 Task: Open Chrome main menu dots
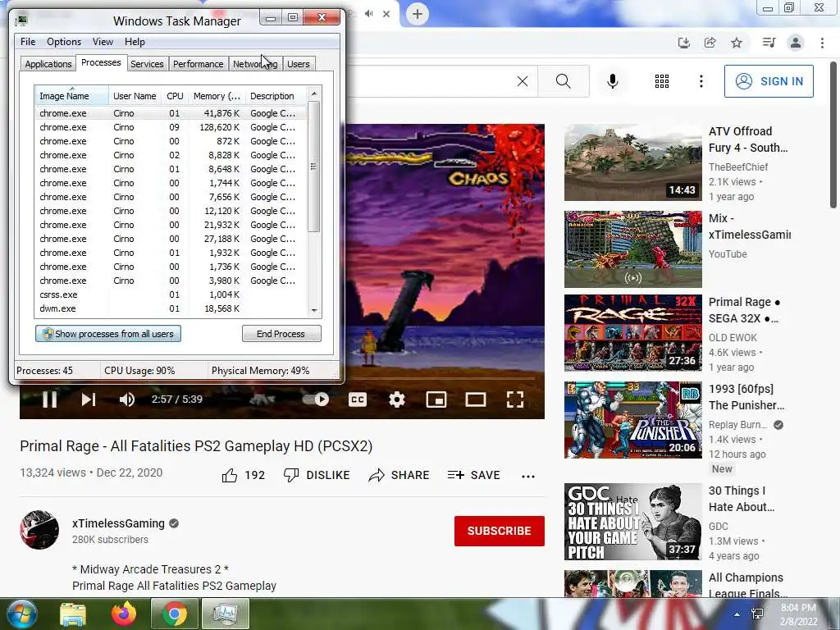pos(822,43)
